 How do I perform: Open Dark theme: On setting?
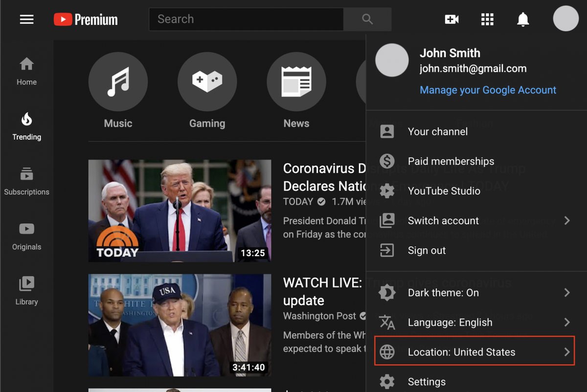pos(476,293)
